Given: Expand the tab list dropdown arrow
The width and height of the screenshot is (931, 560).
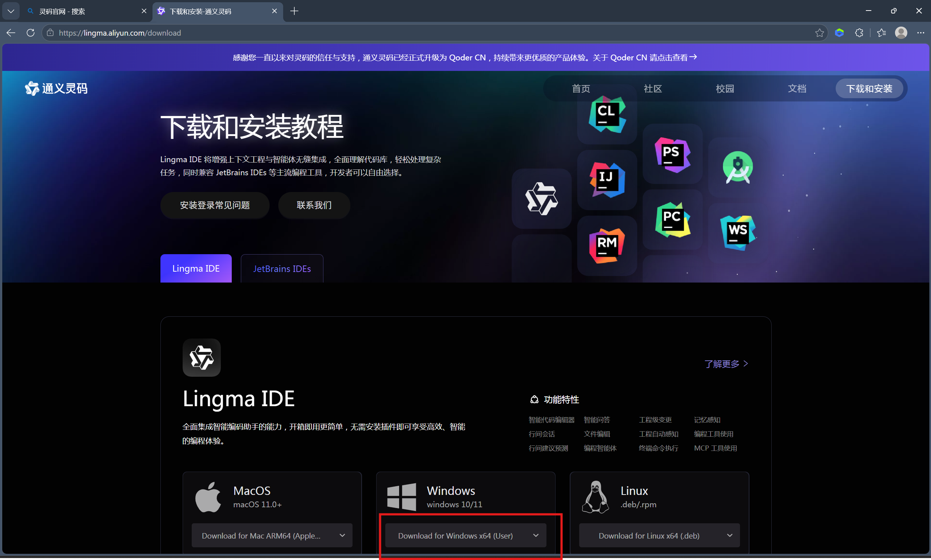Looking at the screenshot, I should click(x=11, y=11).
